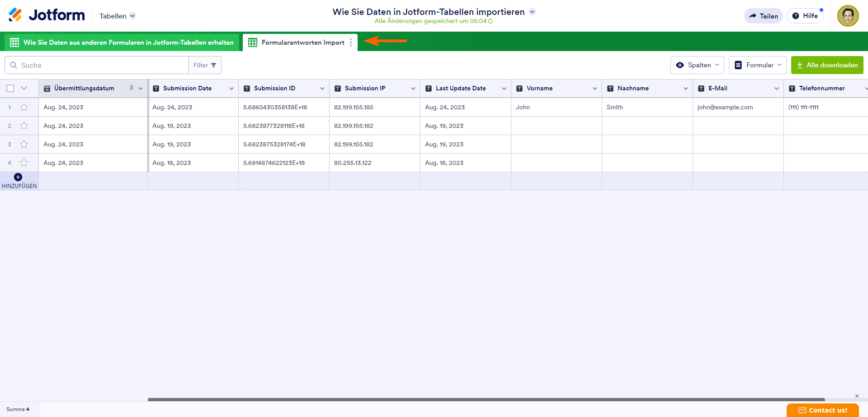
Task: Click the refresh icon beside saved status
Action: tap(491, 21)
